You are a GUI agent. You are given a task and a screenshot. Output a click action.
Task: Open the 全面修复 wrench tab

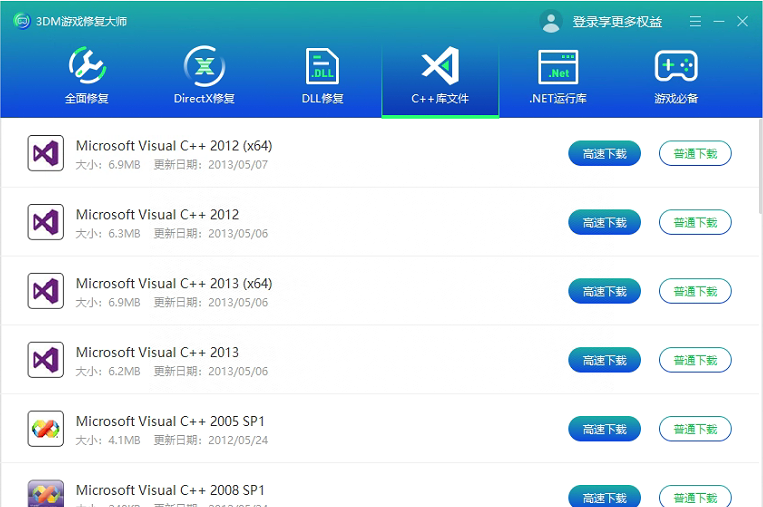point(87,75)
